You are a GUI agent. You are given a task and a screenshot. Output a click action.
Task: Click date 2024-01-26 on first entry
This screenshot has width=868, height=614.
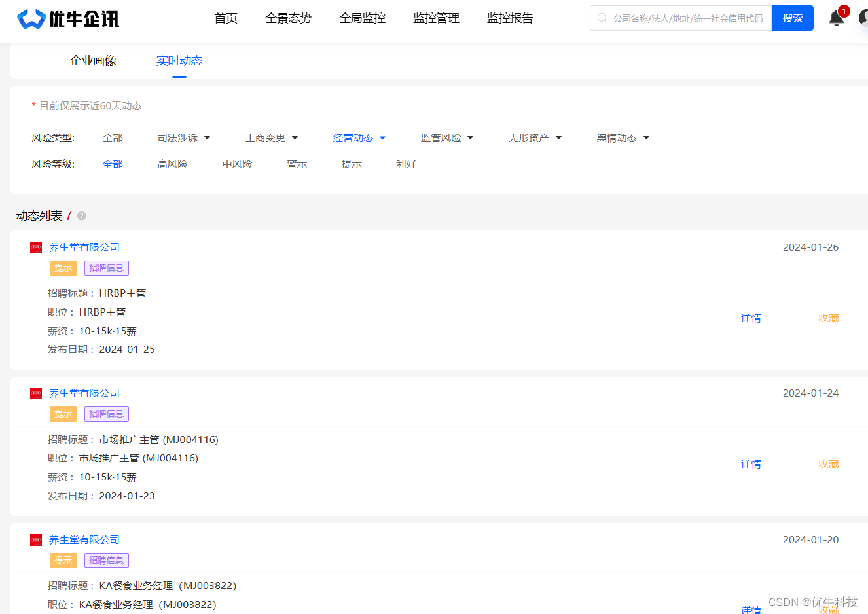point(810,247)
